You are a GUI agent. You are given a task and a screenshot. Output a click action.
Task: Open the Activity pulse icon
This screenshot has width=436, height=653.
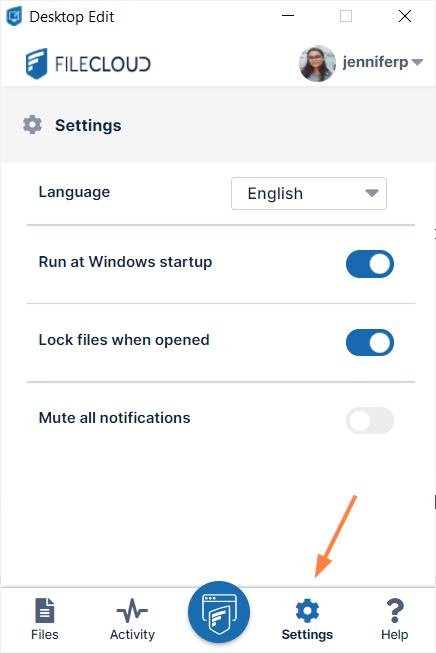pyautogui.click(x=132, y=611)
